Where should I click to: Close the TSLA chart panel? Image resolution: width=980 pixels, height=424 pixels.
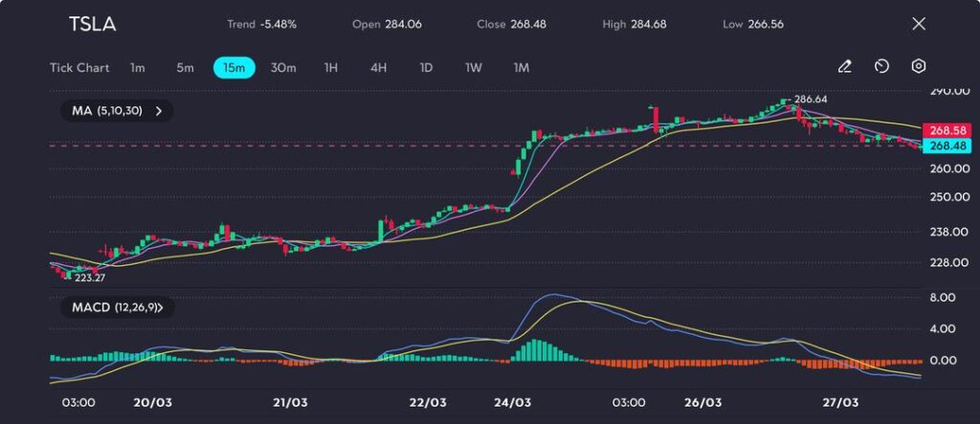[x=919, y=24]
